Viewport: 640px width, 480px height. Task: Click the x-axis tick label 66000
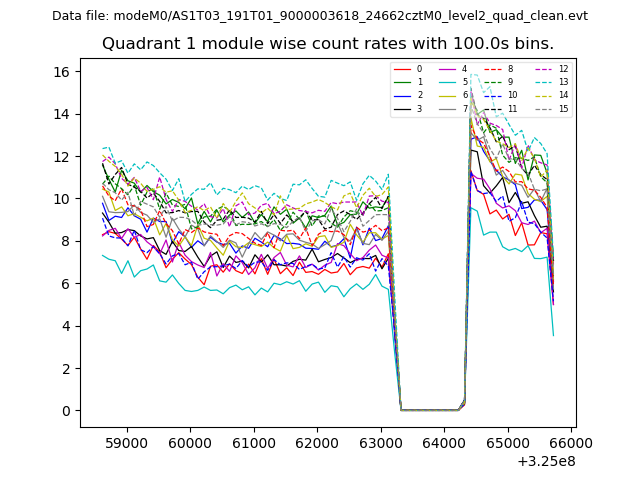click(571, 443)
